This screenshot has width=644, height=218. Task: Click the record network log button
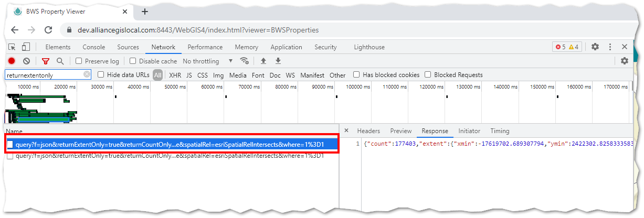(12, 61)
